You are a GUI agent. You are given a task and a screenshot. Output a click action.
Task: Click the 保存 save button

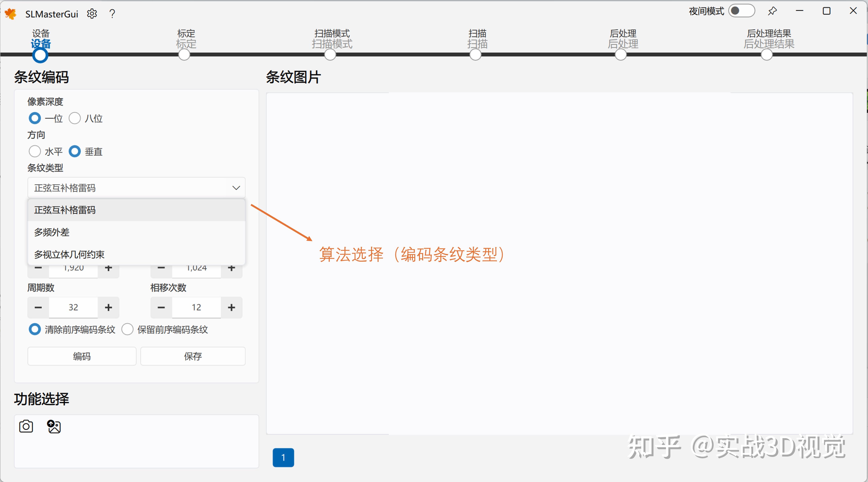193,356
